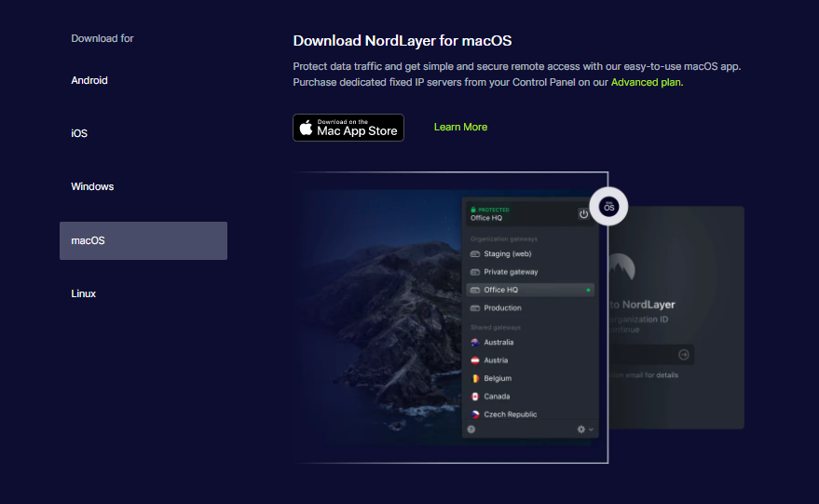Click the Belgium label
819x504 pixels.
click(x=498, y=378)
